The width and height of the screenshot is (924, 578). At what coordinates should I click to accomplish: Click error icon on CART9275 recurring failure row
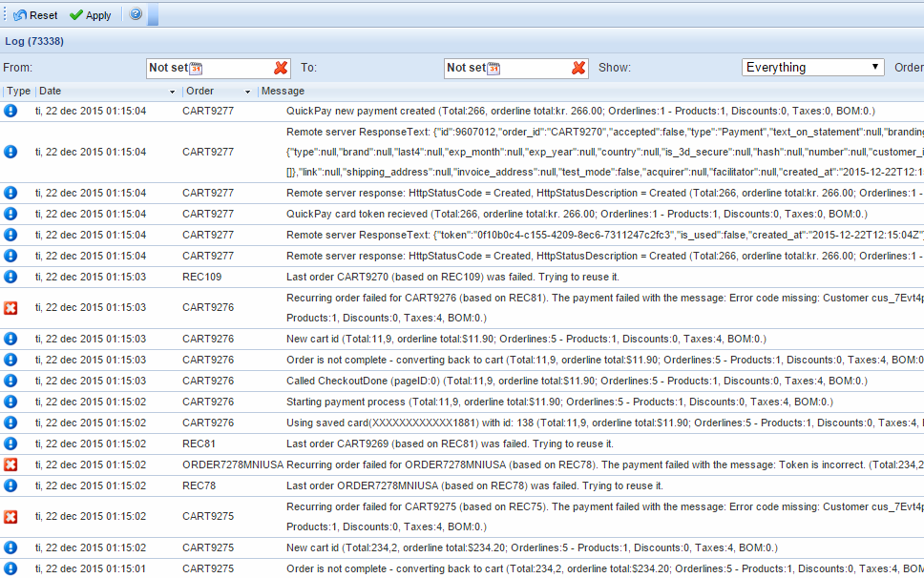pos(10,517)
